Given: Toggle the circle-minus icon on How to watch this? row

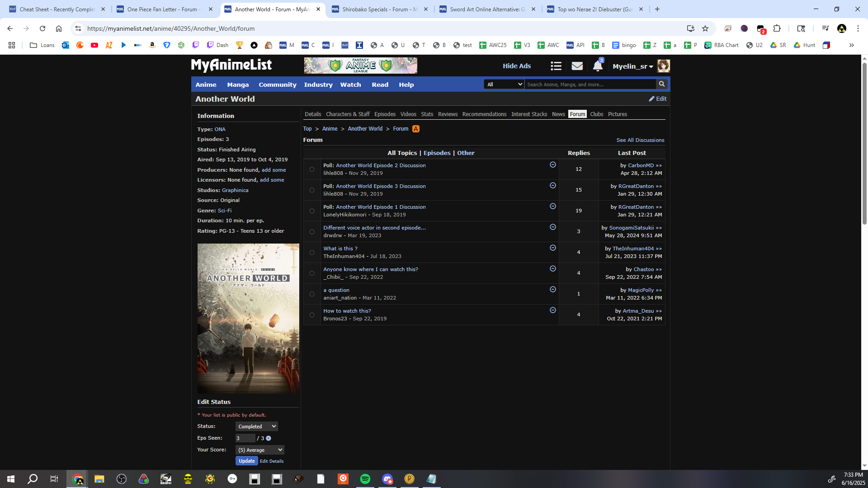Looking at the screenshot, I should click(552, 310).
